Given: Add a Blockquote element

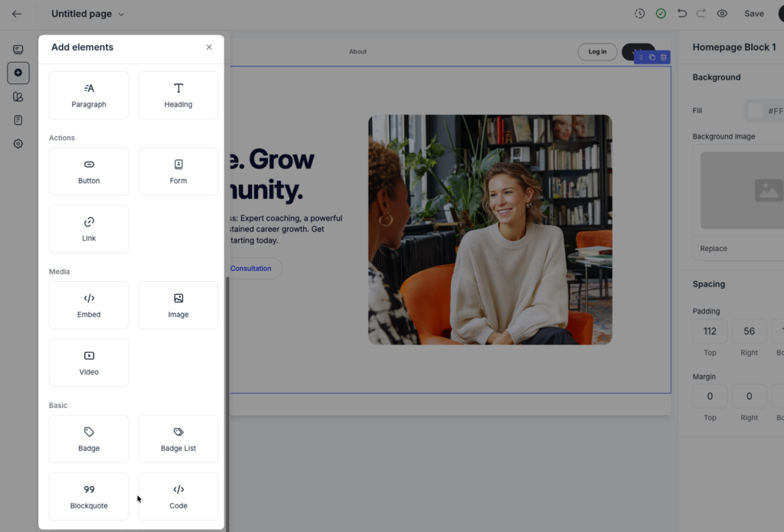Looking at the screenshot, I should click(89, 497).
